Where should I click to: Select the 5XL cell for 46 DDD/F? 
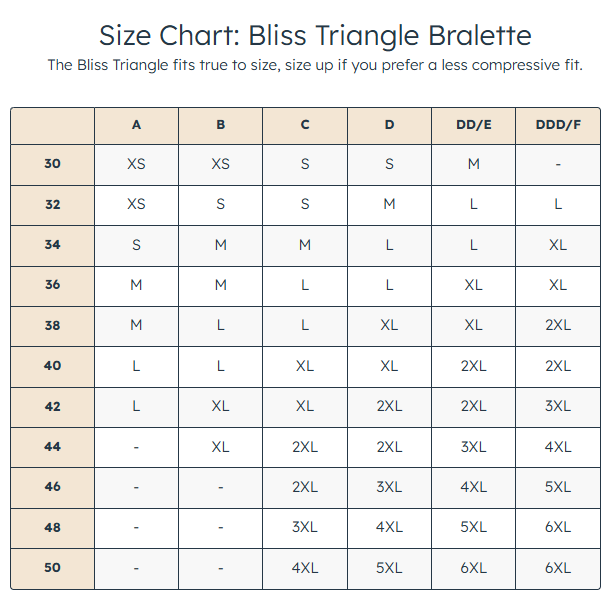pos(558,487)
